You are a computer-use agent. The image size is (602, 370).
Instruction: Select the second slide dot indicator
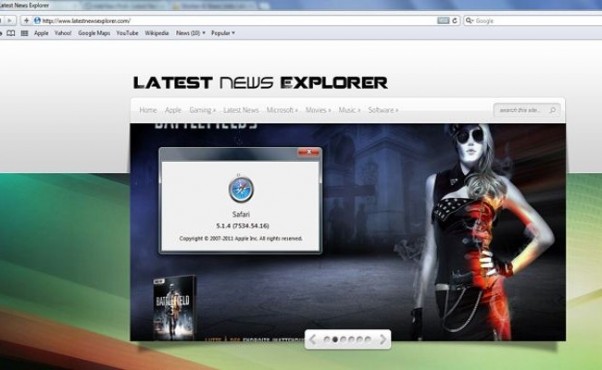point(335,339)
